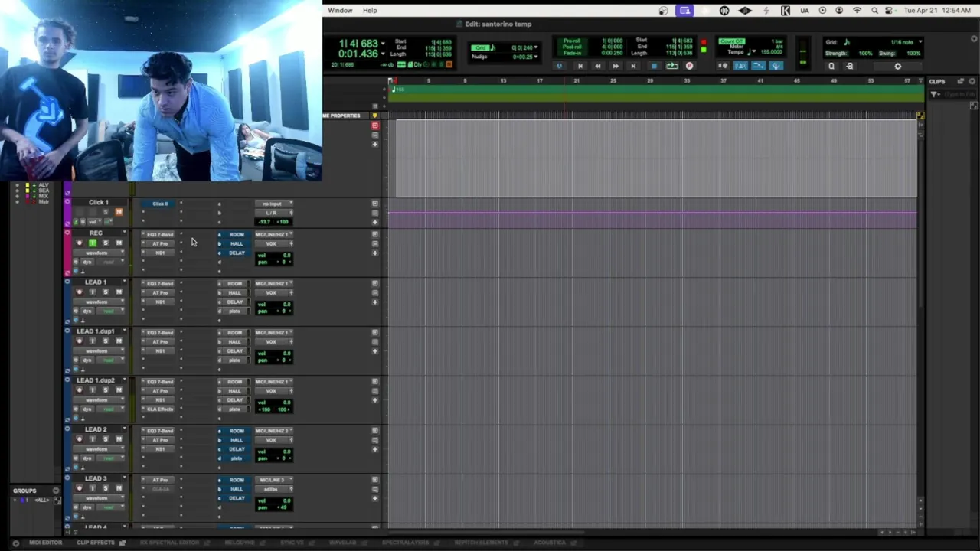
Task: Open the plate send on LEAD 1
Action: pos(236,311)
